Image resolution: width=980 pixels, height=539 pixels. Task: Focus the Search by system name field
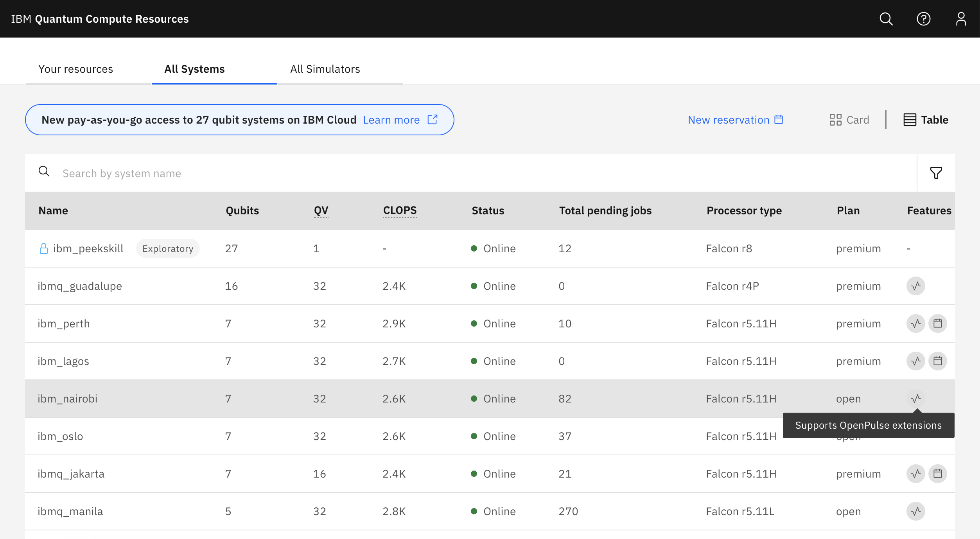471,173
